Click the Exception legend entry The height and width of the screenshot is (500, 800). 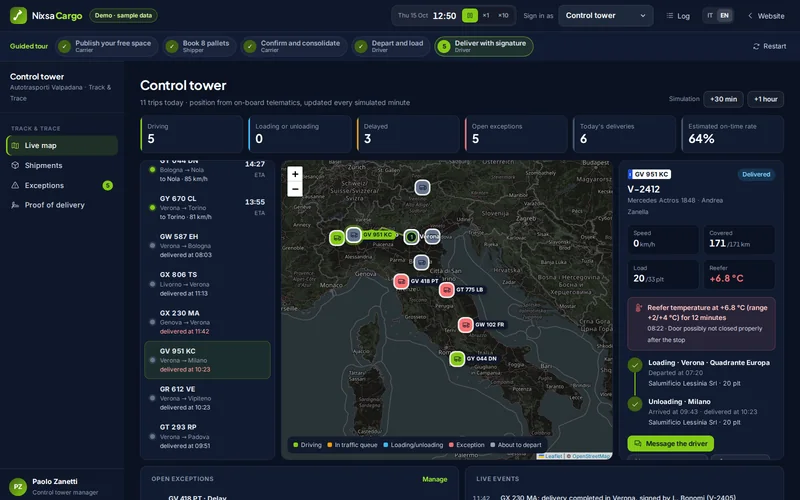click(466, 445)
